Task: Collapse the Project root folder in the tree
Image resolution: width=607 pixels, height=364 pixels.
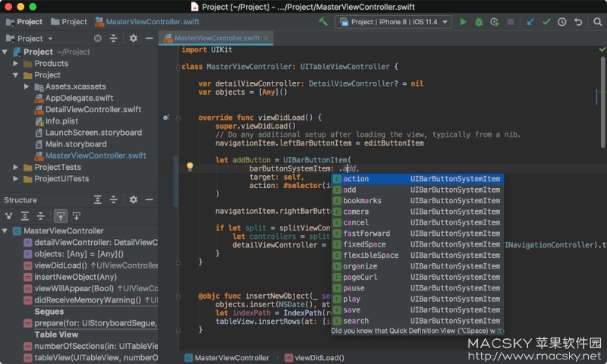Action: pyautogui.click(x=5, y=52)
